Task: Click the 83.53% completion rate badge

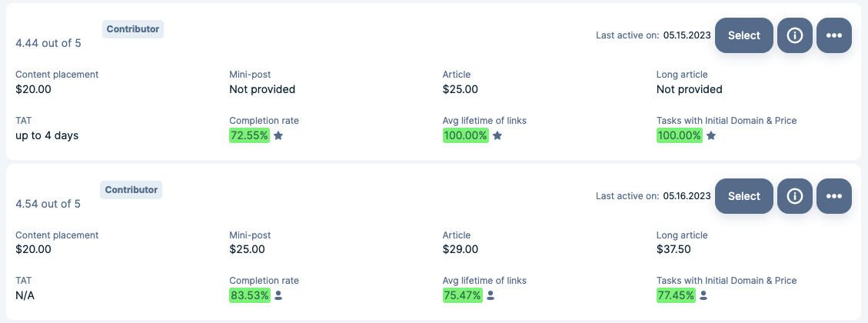Action: point(250,296)
